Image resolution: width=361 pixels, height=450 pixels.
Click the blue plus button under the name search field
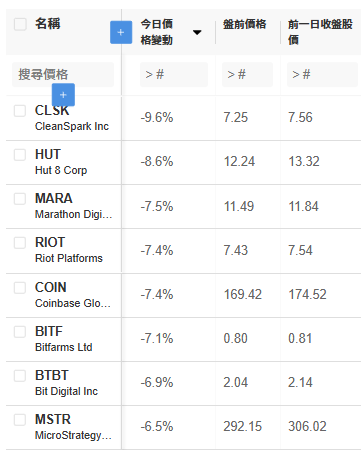63,95
